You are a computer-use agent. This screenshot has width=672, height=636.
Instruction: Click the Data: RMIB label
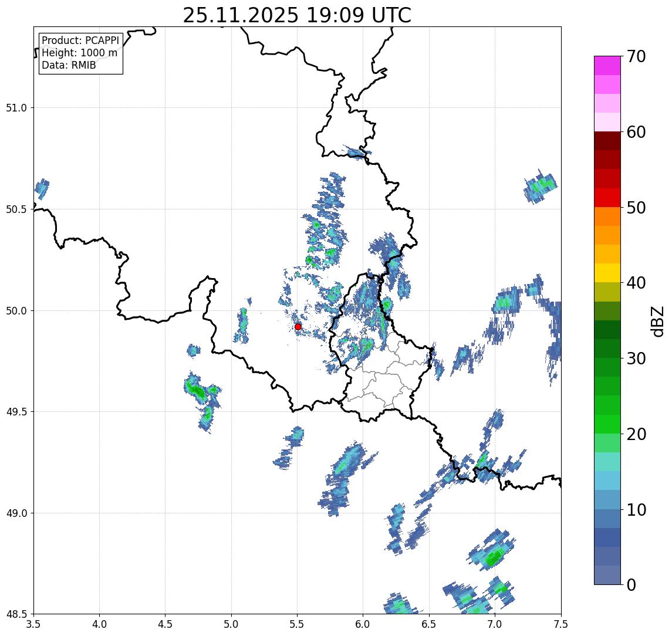(69, 65)
